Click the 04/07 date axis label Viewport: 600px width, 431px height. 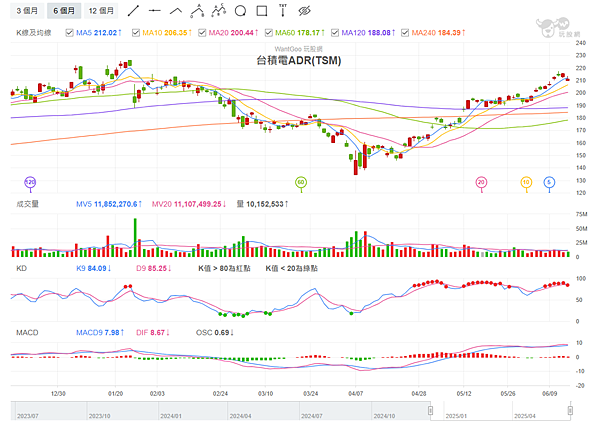[x=355, y=393]
